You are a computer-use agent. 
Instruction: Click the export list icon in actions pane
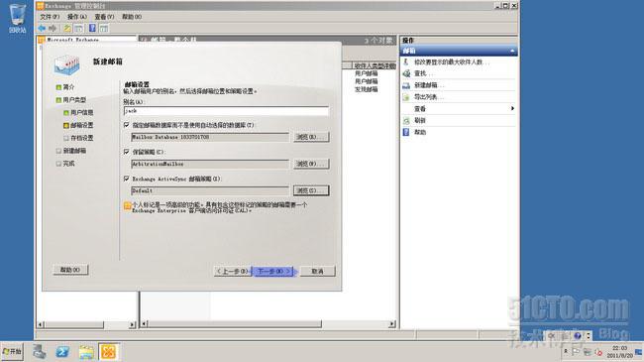tap(406, 97)
